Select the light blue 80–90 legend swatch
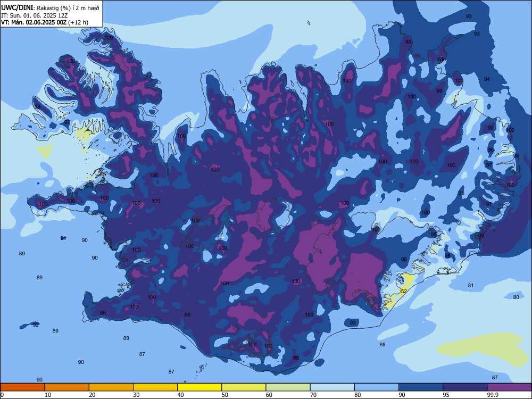The width and height of the screenshot is (532, 399). coord(377,387)
